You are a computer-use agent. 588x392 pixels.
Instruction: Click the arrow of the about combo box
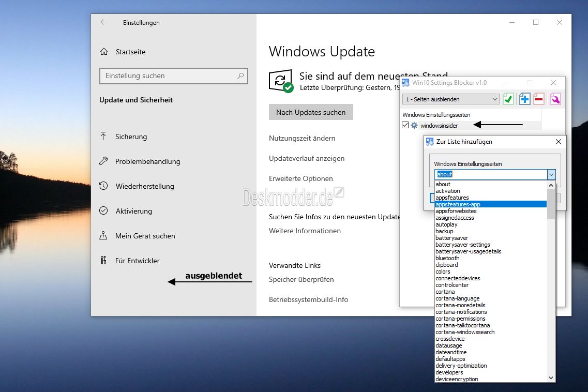pos(551,174)
